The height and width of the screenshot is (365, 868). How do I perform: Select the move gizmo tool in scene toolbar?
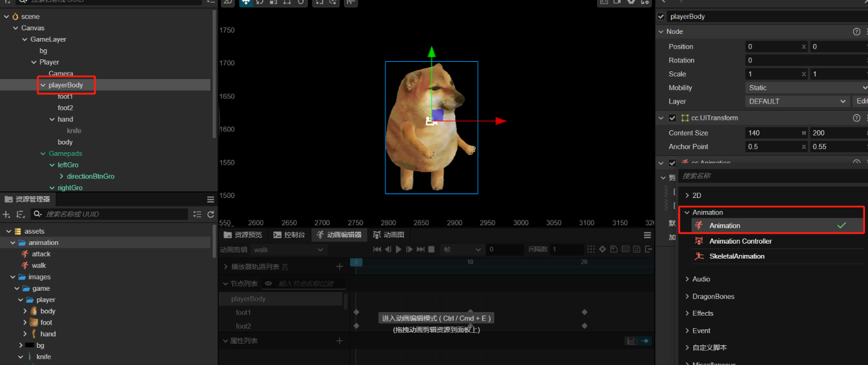[245, 2]
